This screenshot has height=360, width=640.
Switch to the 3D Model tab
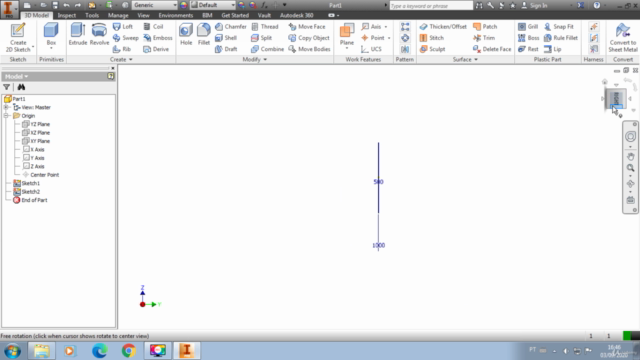coord(36,15)
